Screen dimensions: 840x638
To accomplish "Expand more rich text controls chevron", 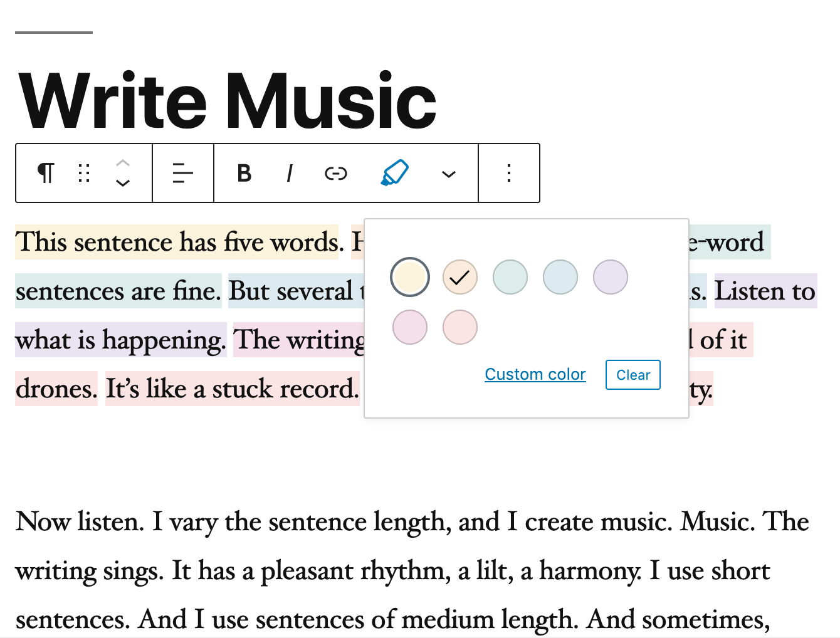I will point(449,174).
